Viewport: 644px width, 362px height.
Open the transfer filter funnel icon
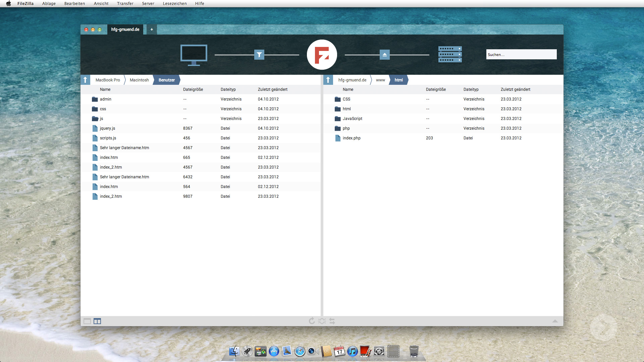[259, 54]
